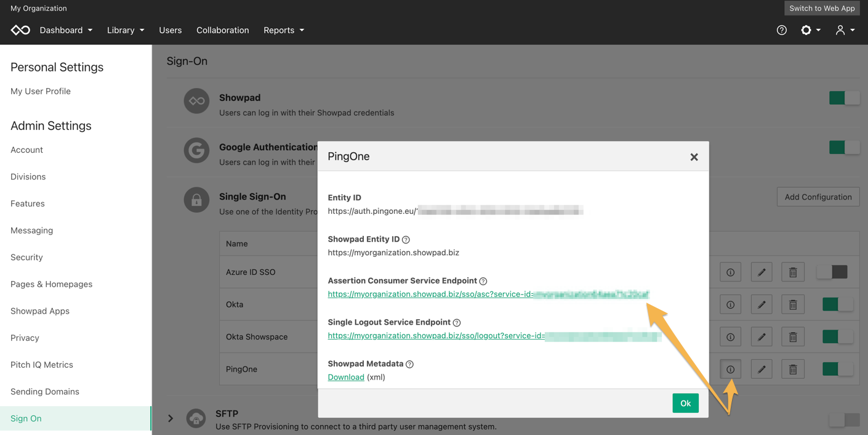Go to the Users page
This screenshot has width=868, height=435.
coord(171,30)
